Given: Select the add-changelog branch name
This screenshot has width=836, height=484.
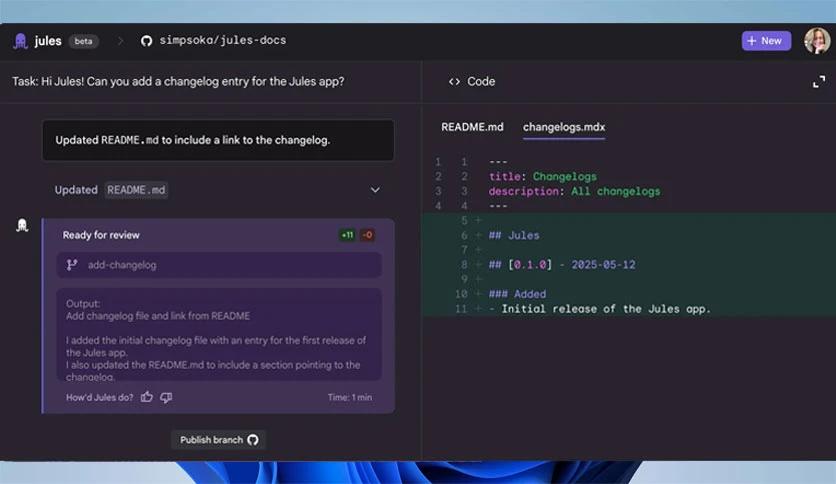Looking at the screenshot, I should click(122, 265).
